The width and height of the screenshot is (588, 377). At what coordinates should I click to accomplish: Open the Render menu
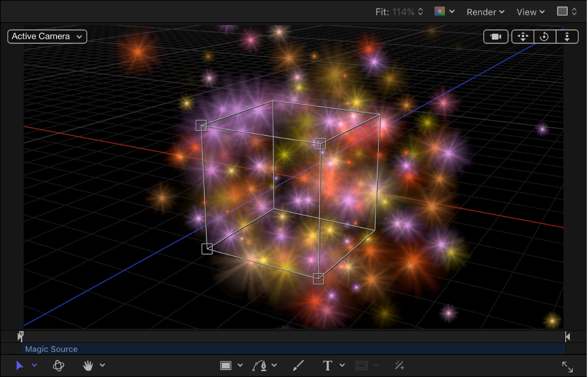[x=485, y=12]
